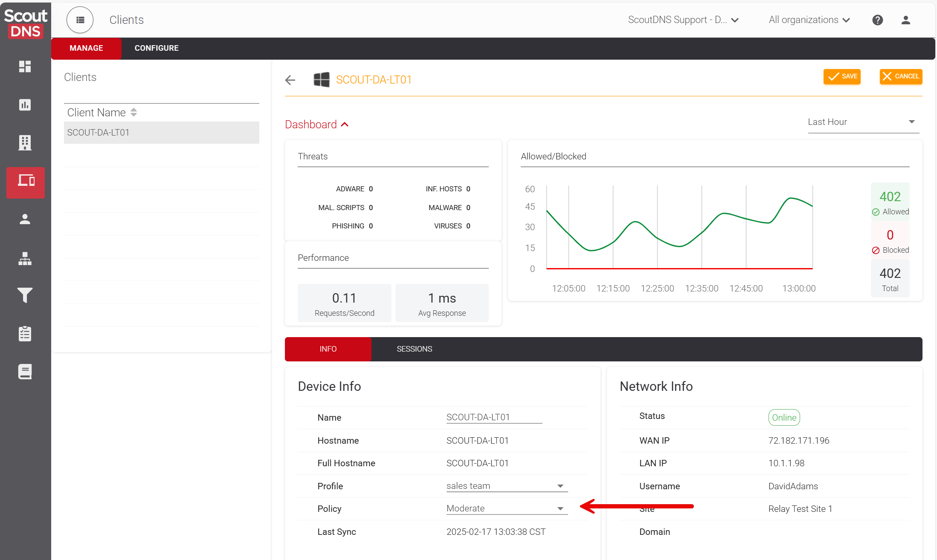Click the MALWARE threat count

pos(468,208)
